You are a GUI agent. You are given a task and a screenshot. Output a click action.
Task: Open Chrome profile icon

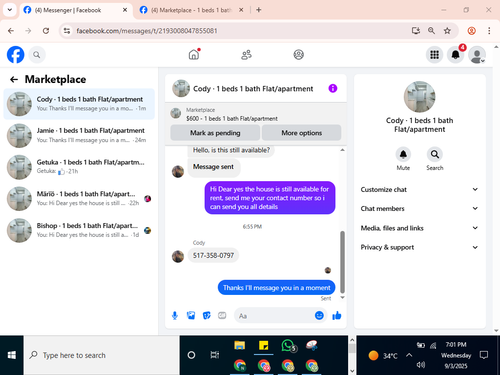[x=471, y=31]
